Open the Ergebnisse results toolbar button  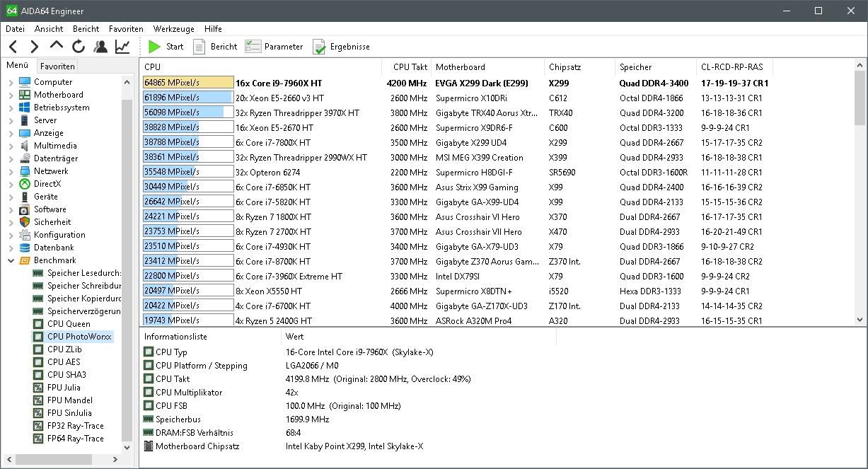click(341, 47)
